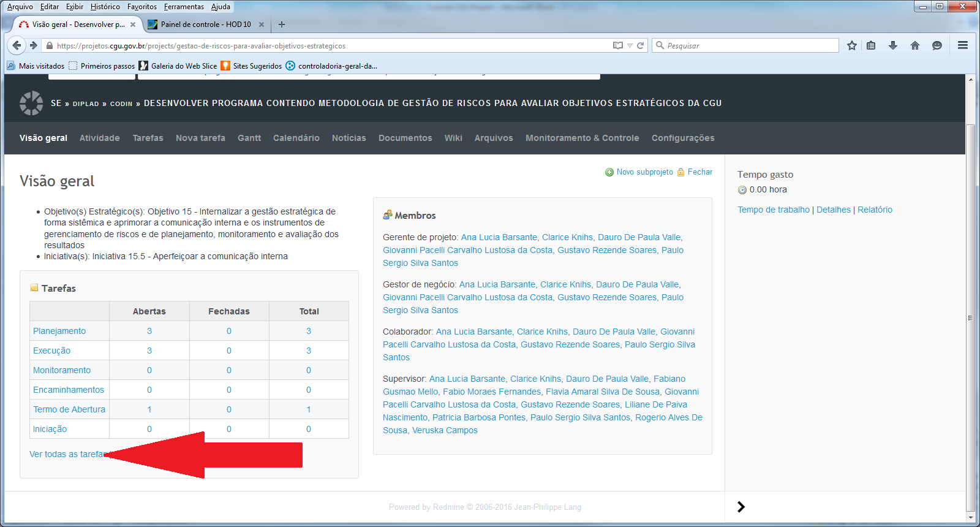Click the Novo subprojeto link
This screenshot has width=980, height=527.
(644, 172)
